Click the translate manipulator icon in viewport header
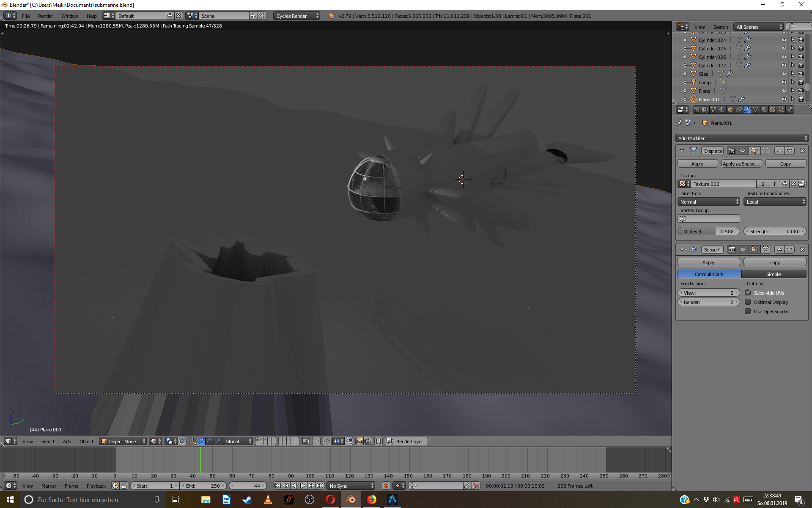The height and width of the screenshot is (508, 812). [201, 441]
